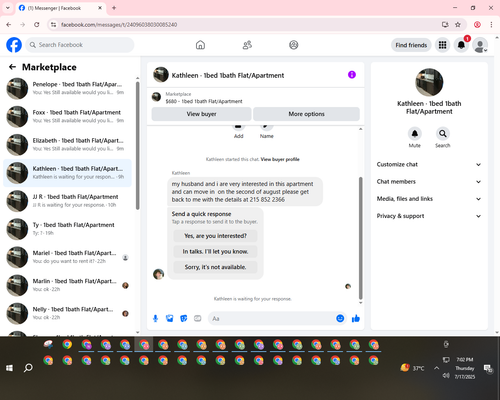Click More options button
500x400 pixels.
click(306, 114)
